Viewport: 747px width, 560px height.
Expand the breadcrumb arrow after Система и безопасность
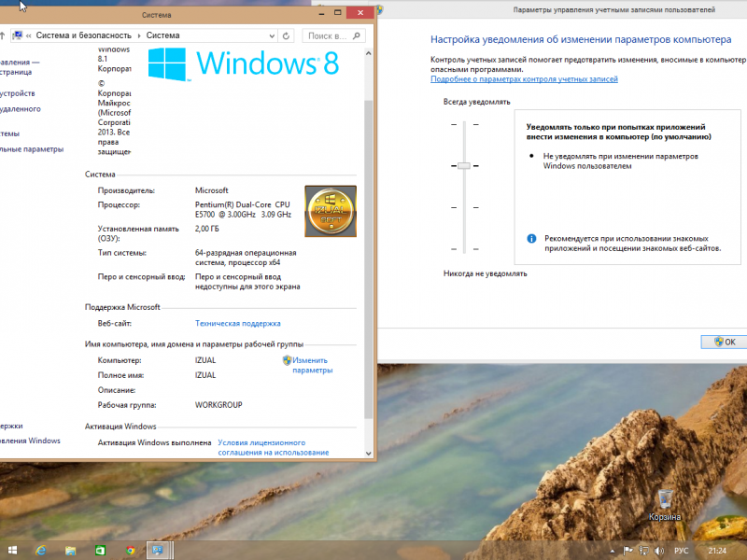(139, 35)
